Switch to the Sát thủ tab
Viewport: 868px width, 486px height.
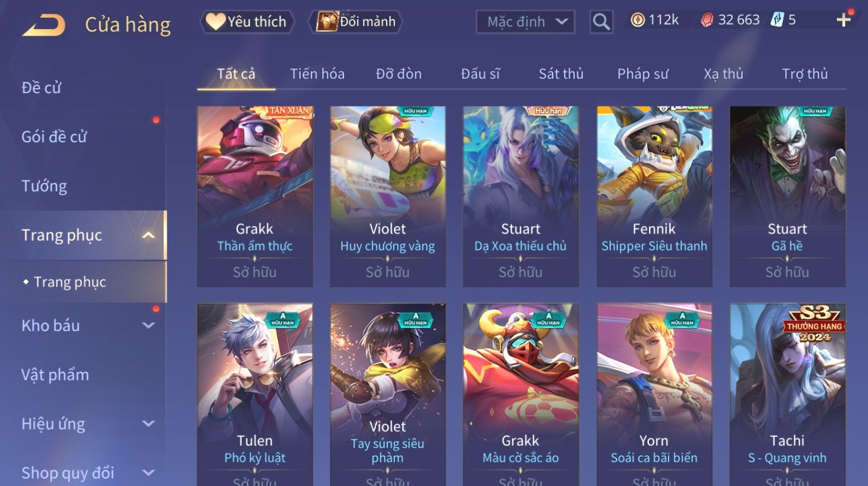561,74
